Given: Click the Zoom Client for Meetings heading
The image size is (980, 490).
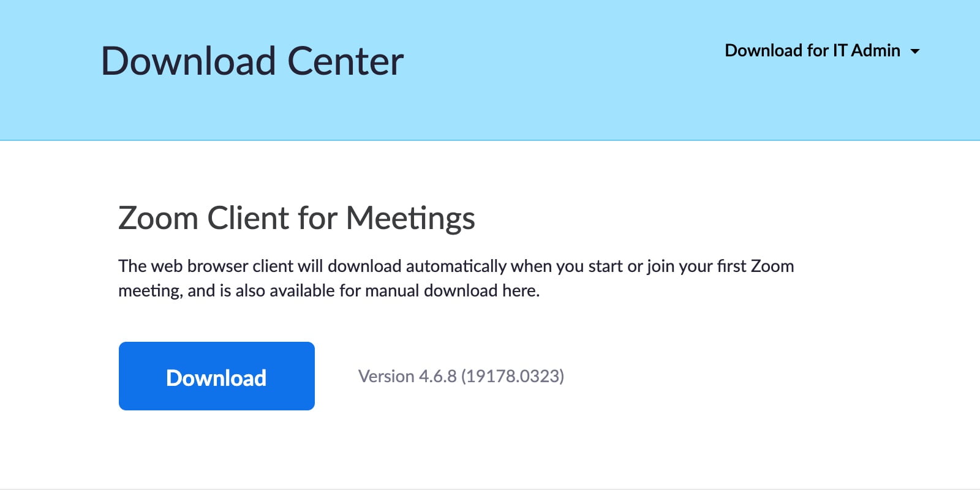Looking at the screenshot, I should [296, 218].
